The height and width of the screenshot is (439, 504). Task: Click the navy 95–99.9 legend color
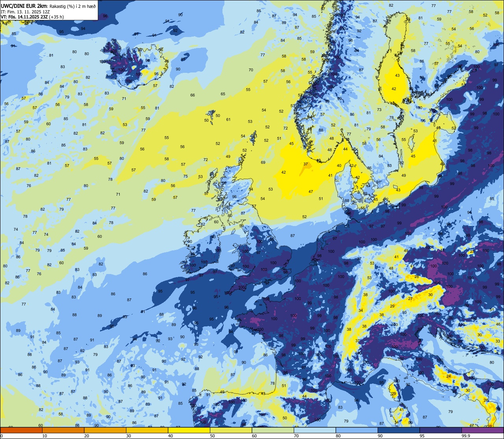click(441, 430)
